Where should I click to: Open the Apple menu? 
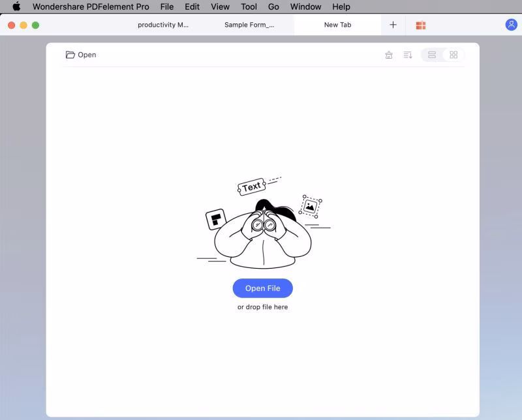coord(16,7)
